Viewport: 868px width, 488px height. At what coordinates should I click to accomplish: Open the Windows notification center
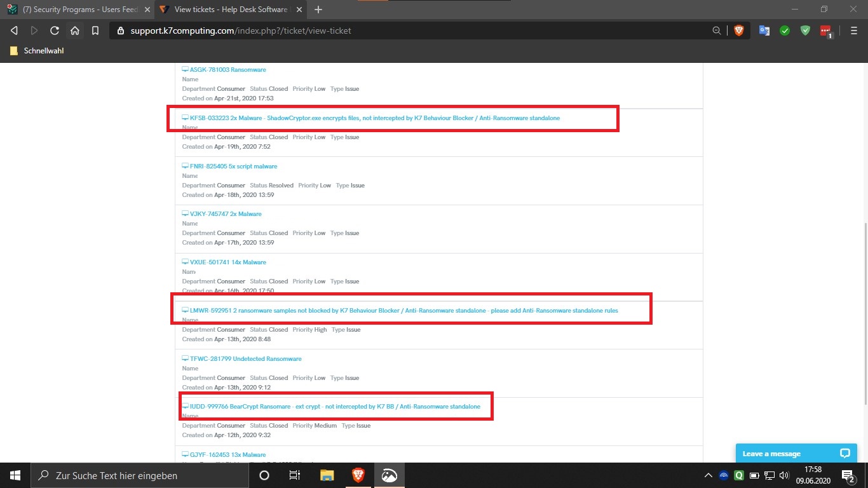848,475
